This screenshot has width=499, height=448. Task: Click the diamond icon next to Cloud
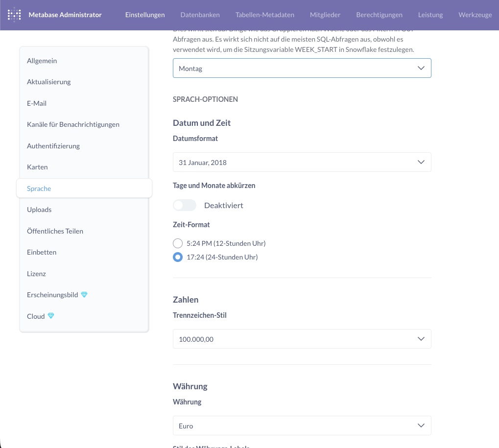(x=51, y=316)
